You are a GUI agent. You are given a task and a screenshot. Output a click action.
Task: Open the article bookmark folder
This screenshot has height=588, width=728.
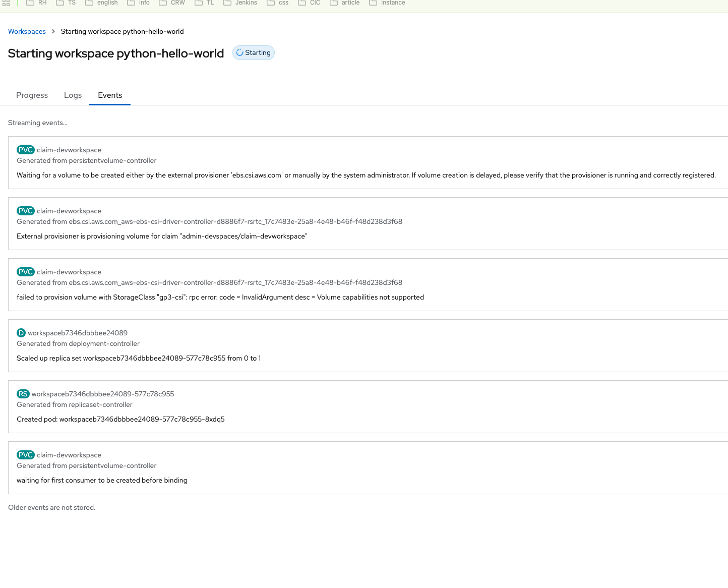point(345,3)
